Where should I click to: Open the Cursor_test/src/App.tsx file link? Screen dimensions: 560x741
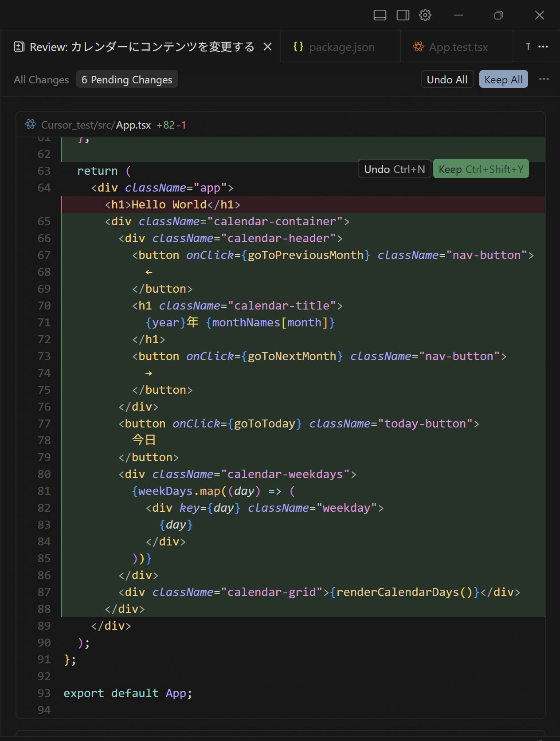(x=96, y=125)
